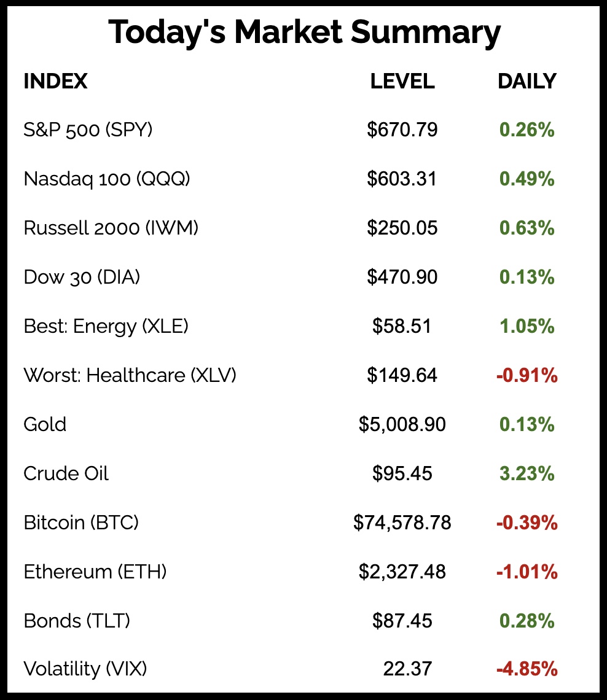
Task: Open the Nasdaq 100 (QQQ) entry
Action: (107, 179)
